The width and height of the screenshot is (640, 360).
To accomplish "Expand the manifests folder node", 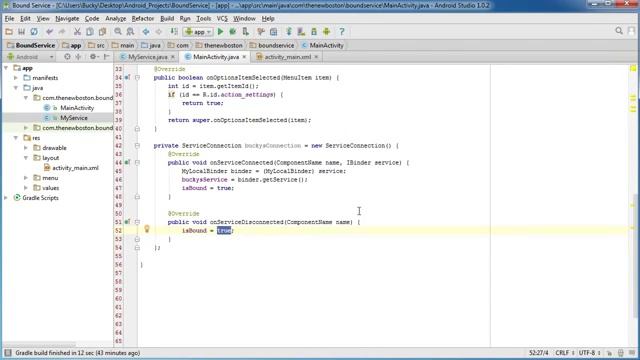I will click(x=16, y=78).
